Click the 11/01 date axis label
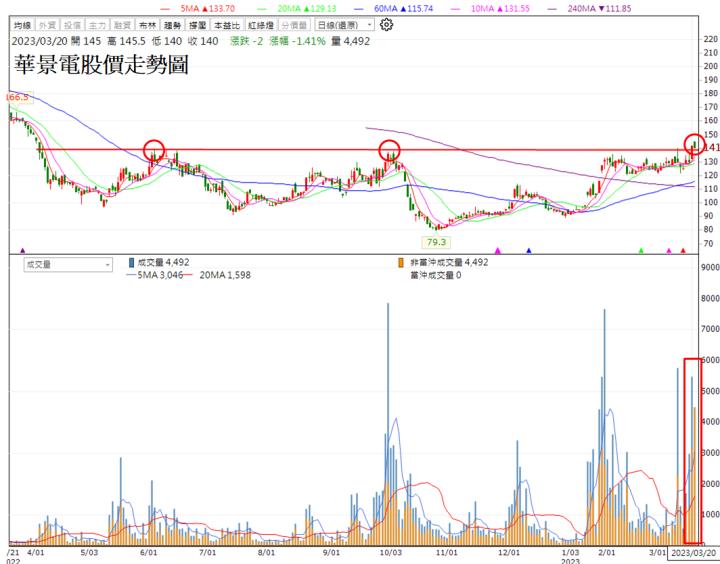This screenshot has height=564, width=720. pos(446,552)
